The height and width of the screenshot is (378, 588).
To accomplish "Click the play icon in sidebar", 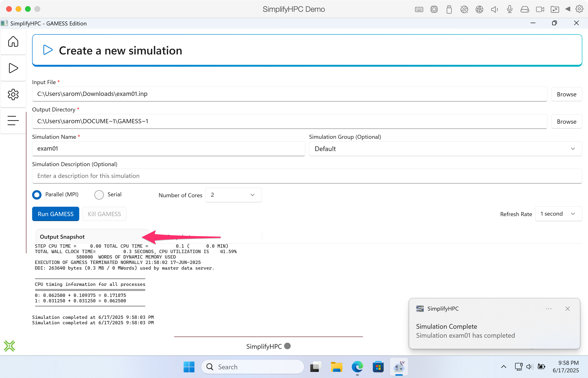I will [x=13, y=68].
